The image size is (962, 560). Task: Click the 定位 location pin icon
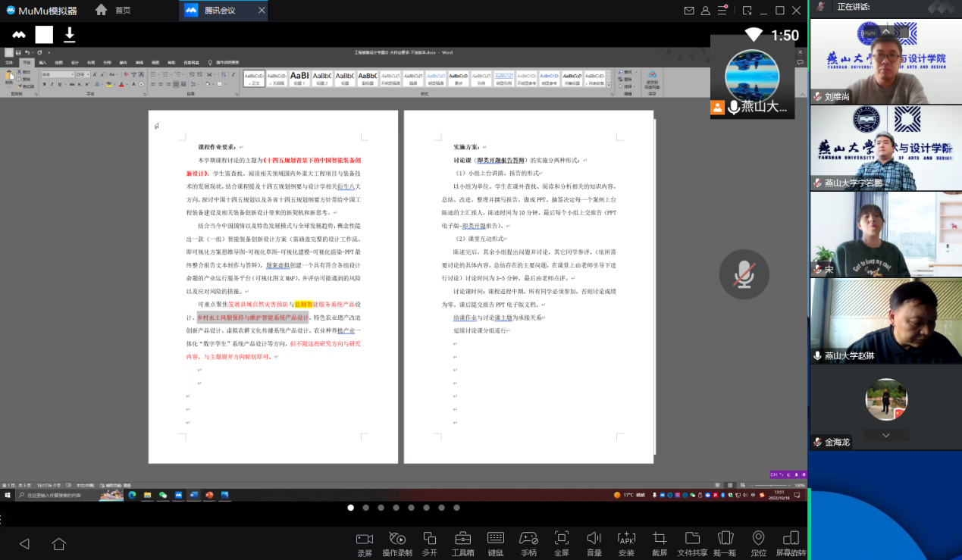click(758, 539)
